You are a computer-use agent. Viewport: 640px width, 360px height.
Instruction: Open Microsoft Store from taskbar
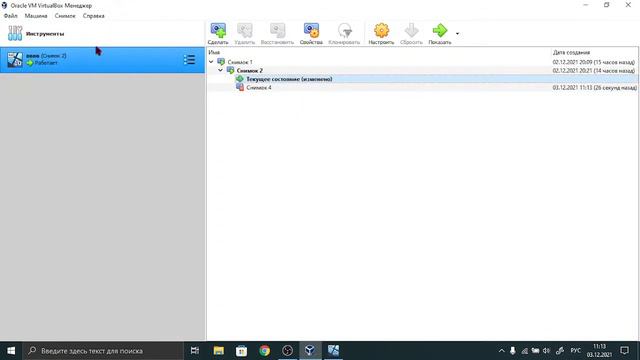pyautogui.click(x=242, y=351)
